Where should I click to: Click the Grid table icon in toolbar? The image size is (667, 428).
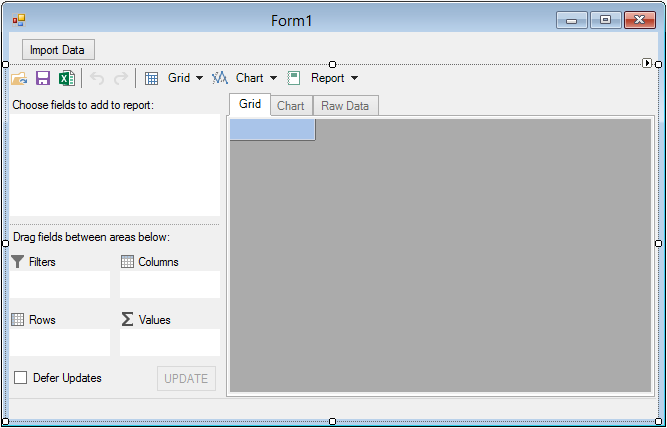[x=151, y=78]
